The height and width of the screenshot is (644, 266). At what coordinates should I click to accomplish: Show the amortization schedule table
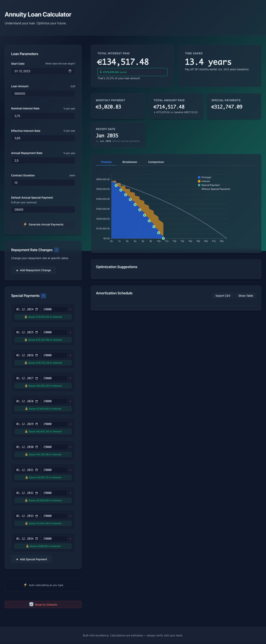pyautogui.click(x=246, y=296)
